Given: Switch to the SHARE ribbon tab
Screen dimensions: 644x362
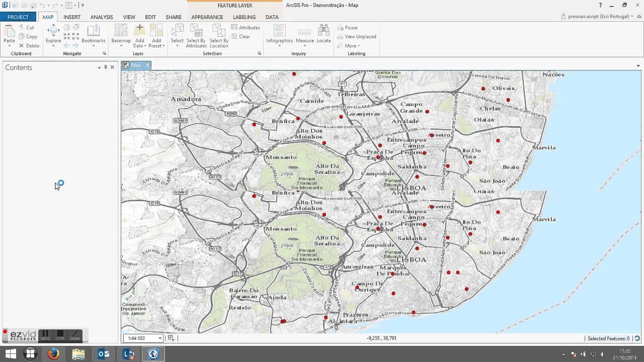Looking at the screenshot, I should [174, 17].
